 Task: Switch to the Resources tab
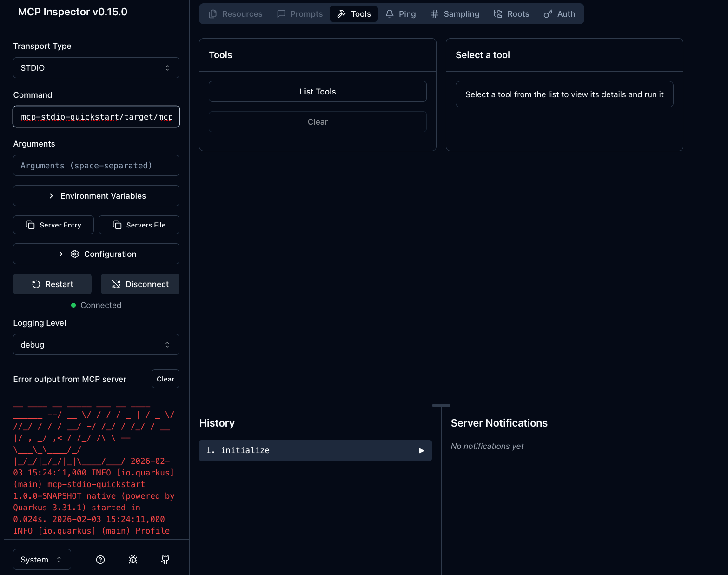coord(235,13)
